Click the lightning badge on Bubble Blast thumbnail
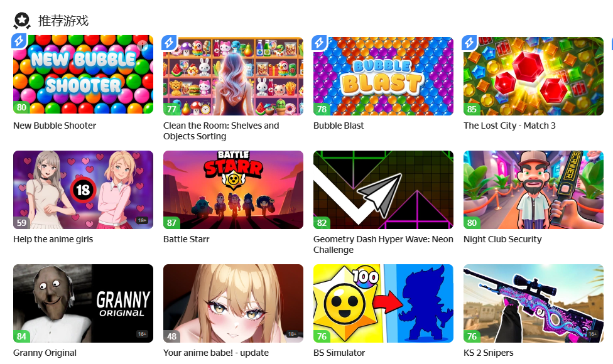 click(320, 42)
